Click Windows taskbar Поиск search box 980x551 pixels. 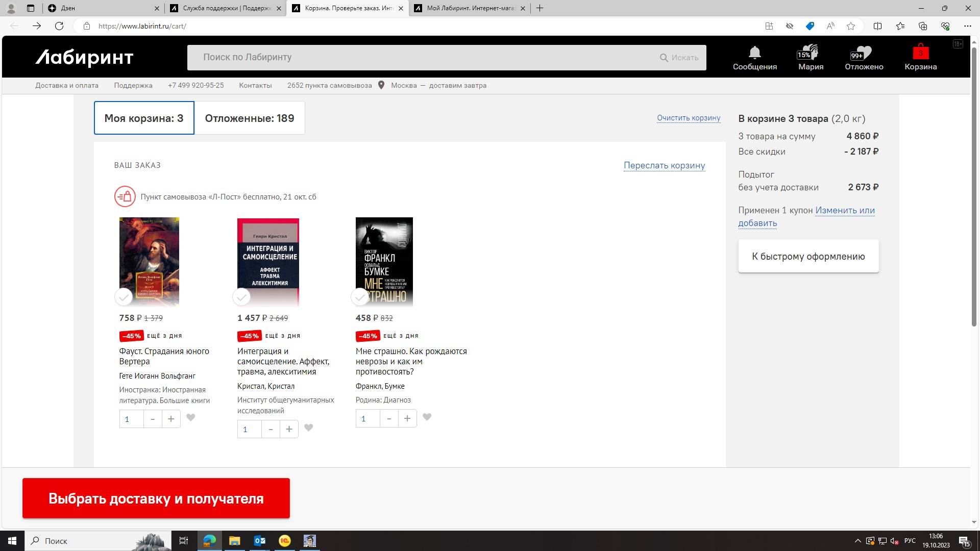point(97,541)
